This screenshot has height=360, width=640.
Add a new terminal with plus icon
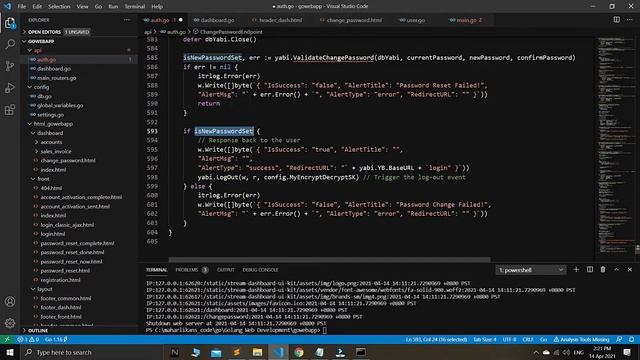pyautogui.click(x=576, y=269)
